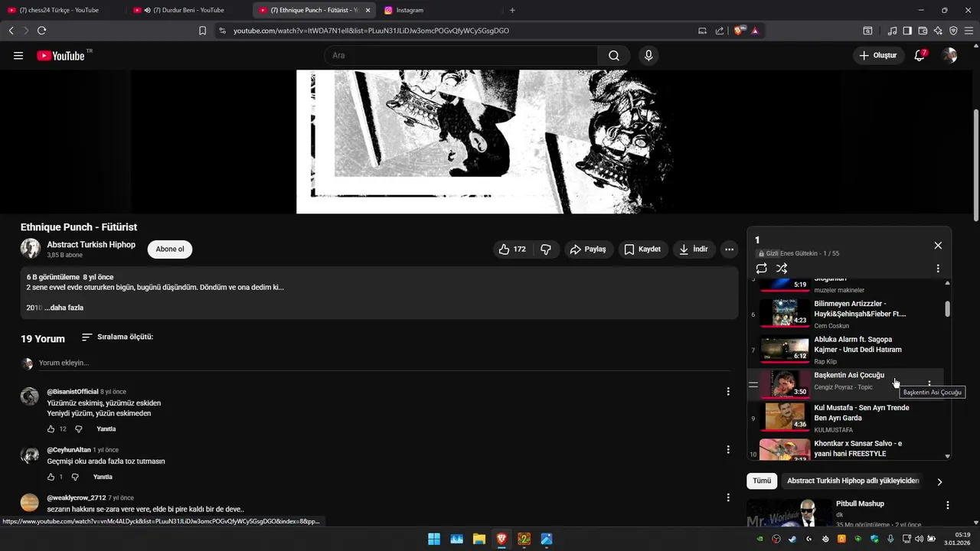Select the Tümü filter chip
Screen dimensions: 980x551
(762, 481)
